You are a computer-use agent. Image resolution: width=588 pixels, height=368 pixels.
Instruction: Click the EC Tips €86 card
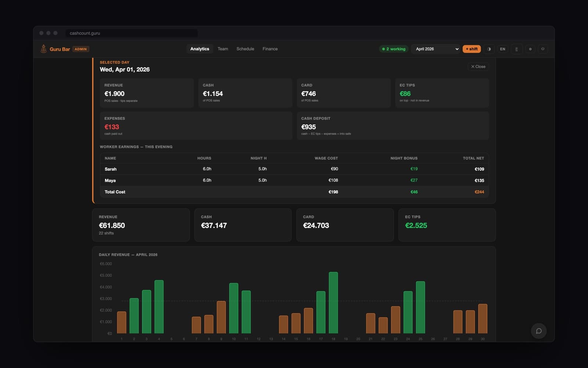(x=442, y=93)
